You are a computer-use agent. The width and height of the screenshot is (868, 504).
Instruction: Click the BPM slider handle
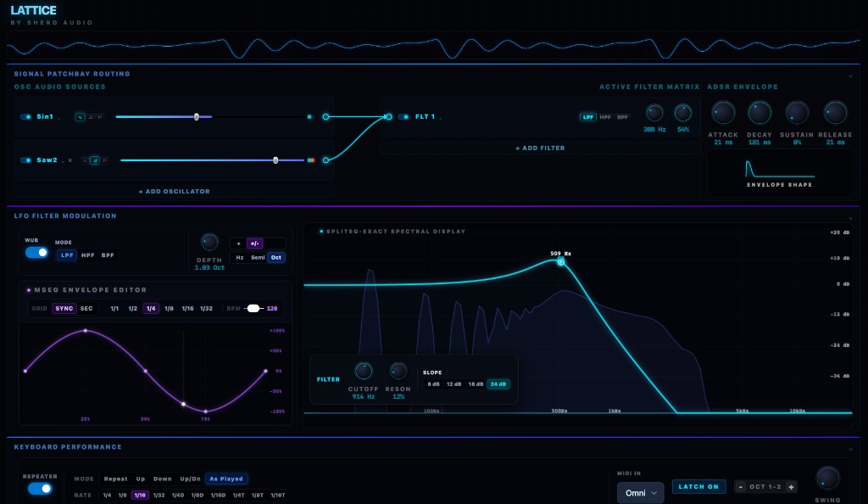pos(253,309)
